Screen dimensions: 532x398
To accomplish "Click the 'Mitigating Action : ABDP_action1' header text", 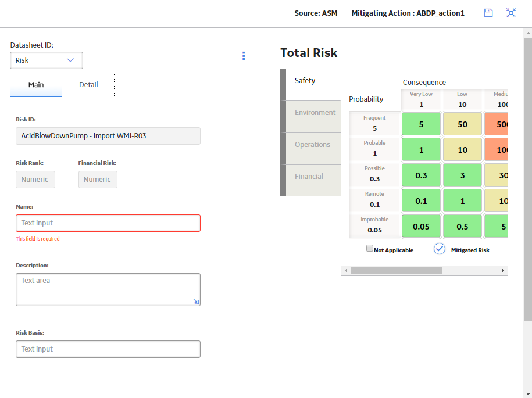I will pyautogui.click(x=408, y=13).
